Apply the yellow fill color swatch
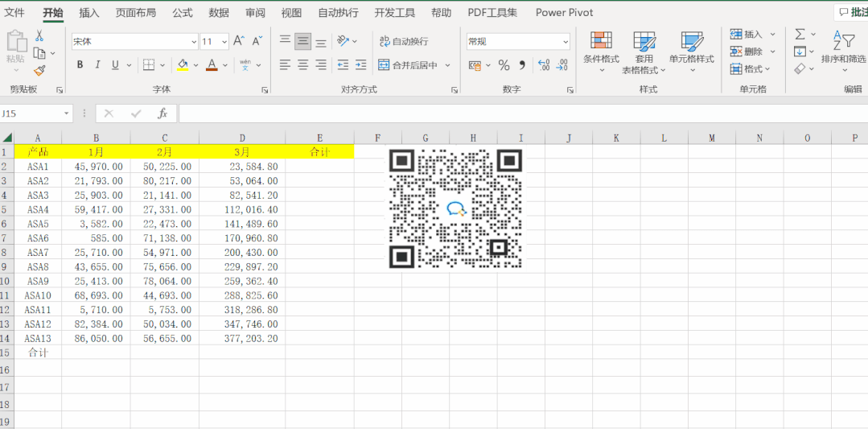The width and height of the screenshot is (868, 429). 183,65
